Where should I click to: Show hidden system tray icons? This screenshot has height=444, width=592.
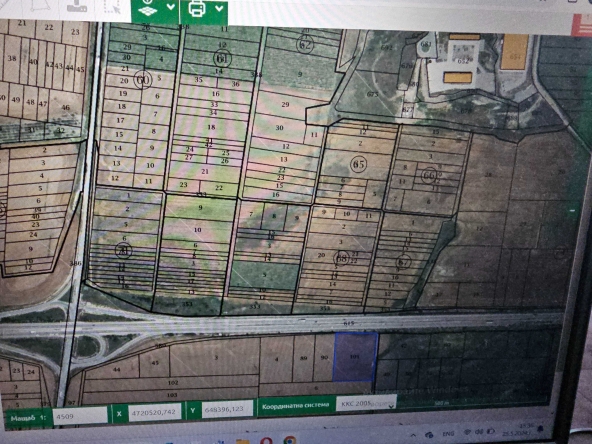[413, 435]
